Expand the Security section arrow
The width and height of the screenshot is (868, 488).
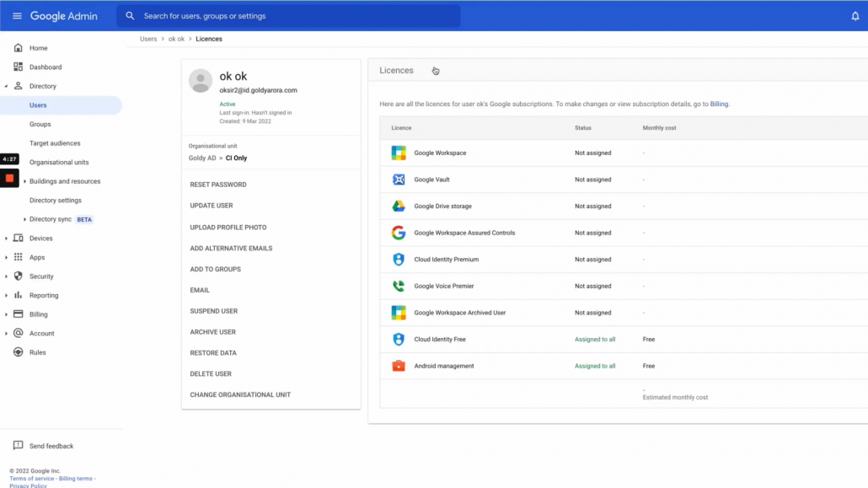6,276
